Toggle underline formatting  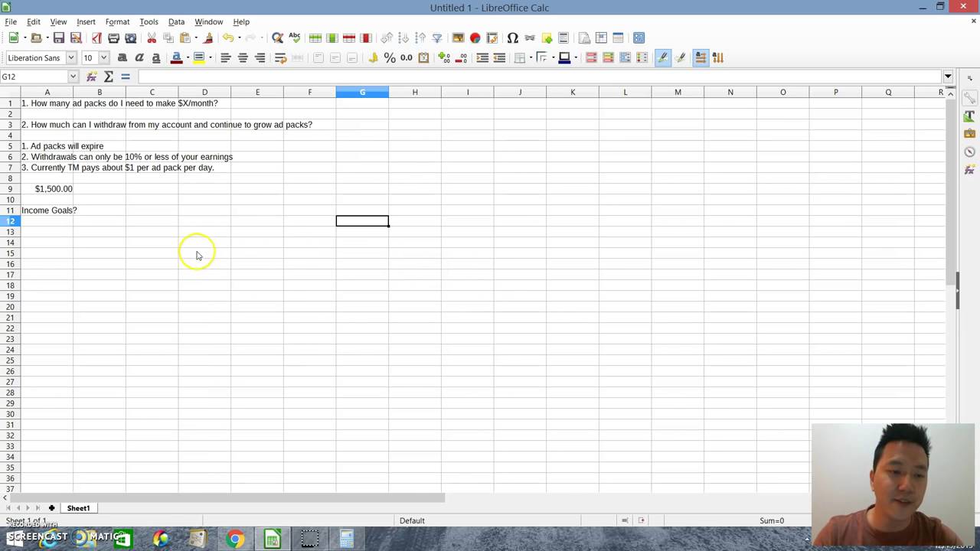156,57
